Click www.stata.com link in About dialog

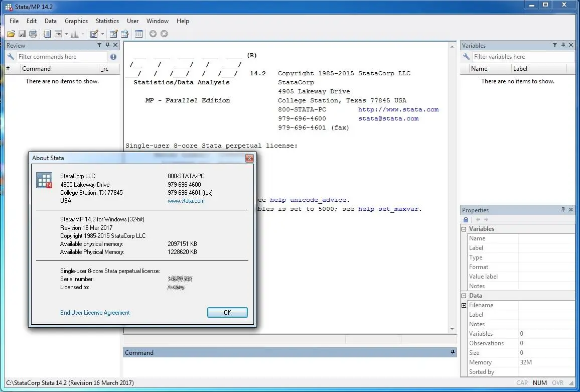(x=186, y=201)
